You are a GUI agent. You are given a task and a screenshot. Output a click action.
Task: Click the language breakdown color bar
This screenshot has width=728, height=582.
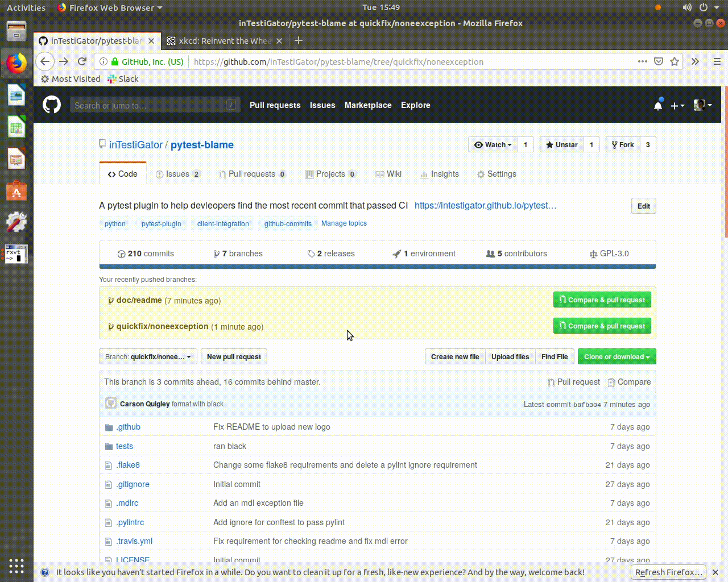377,267
